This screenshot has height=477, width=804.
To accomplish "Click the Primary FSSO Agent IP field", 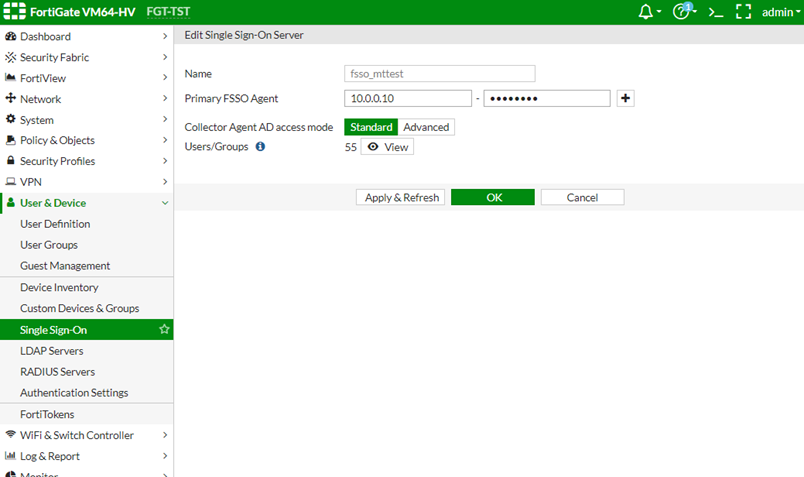I will point(407,98).
